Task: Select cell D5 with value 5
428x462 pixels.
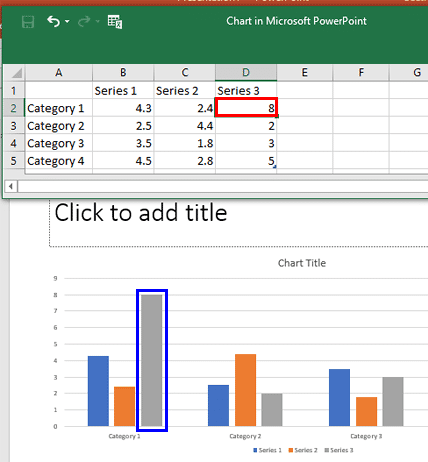Action: tap(246, 161)
